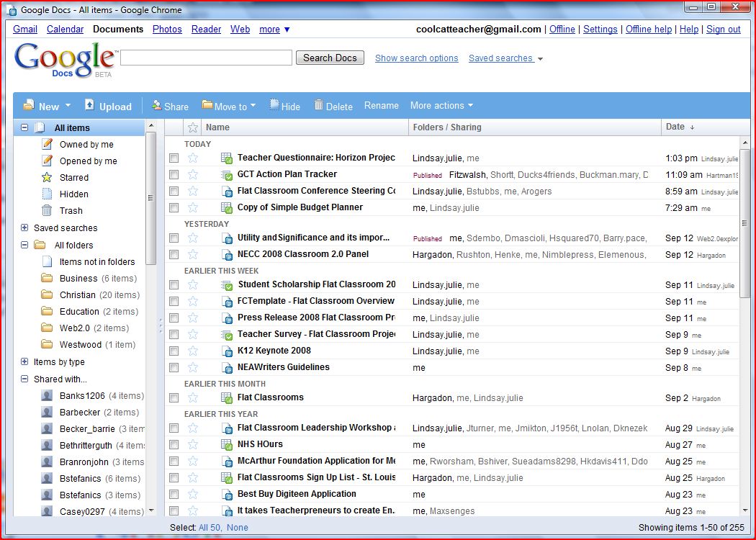The height and width of the screenshot is (540, 756).
Task: Collapse the All folders tree node
Action: tap(24, 245)
